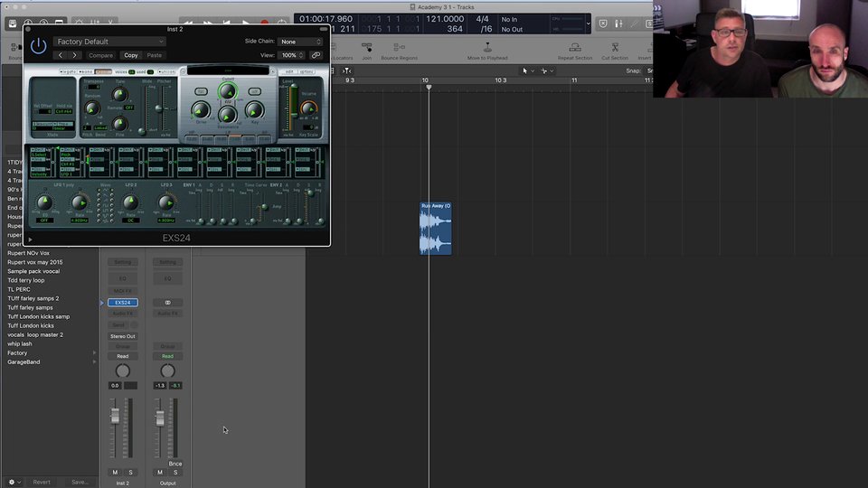Viewport: 868px width, 488px height.
Task: Go to previous EXS24 preset
Action: (x=61, y=55)
